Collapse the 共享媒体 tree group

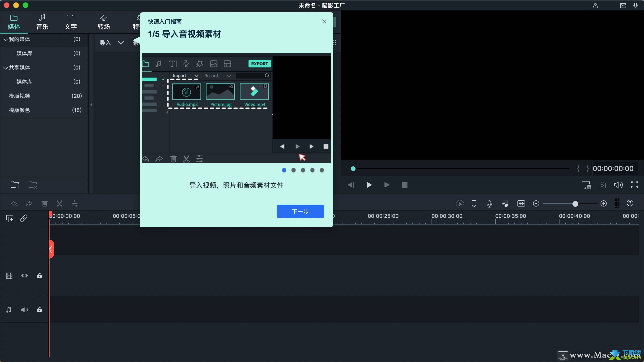point(5,68)
